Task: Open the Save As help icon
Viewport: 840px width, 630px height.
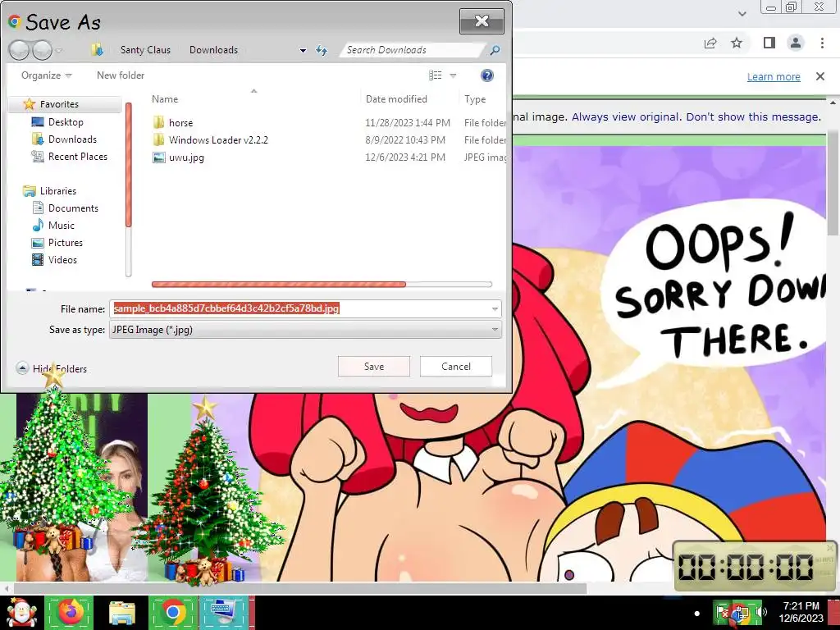Action: click(x=487, y=75)
